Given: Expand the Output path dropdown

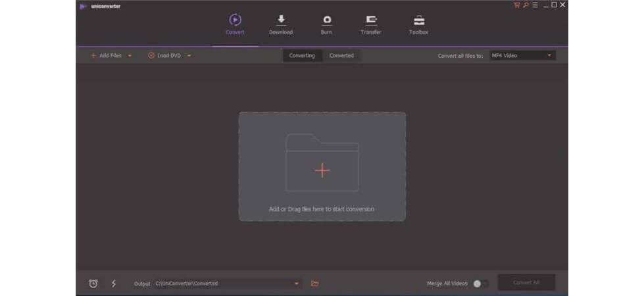Looking at the screenshot, I should (297, 284).
